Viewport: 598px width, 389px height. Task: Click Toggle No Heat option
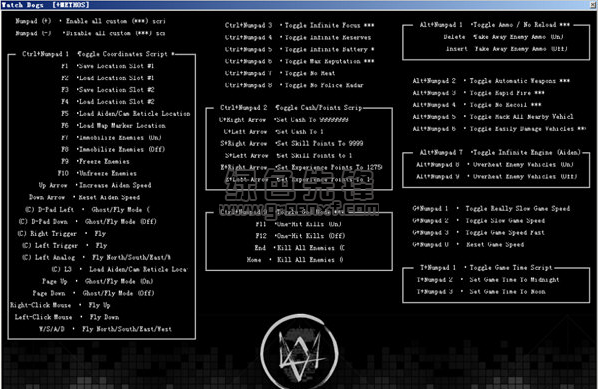280,73
